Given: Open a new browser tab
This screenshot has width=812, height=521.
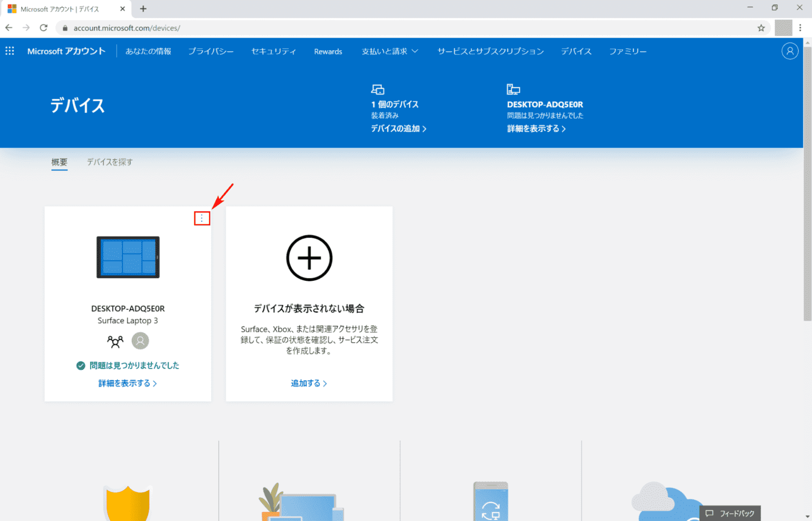Looking at the screenshot, I should (143, 9).
